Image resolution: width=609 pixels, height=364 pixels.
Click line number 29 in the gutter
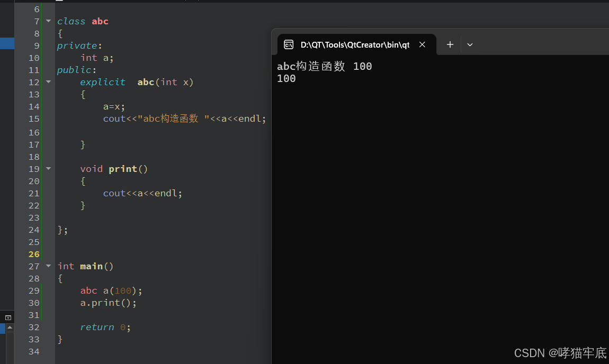(x=34, y=290)
